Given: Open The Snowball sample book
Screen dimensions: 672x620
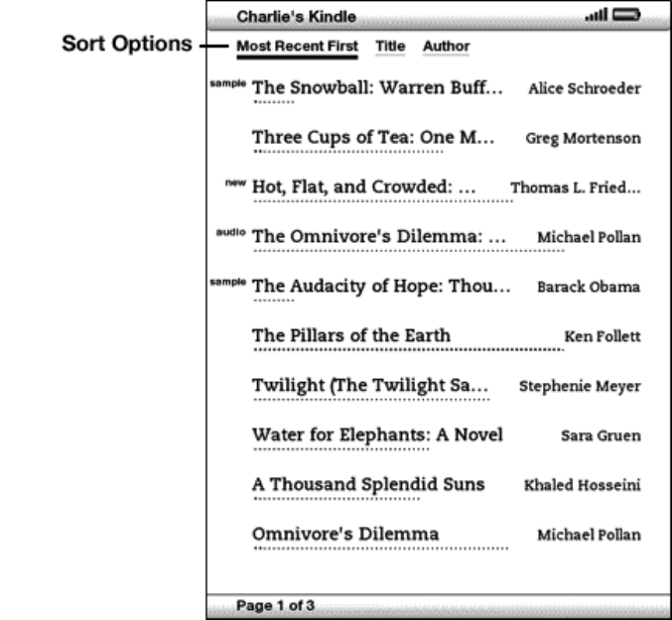Looking at the screenshot, I should (x=376, y=87).
